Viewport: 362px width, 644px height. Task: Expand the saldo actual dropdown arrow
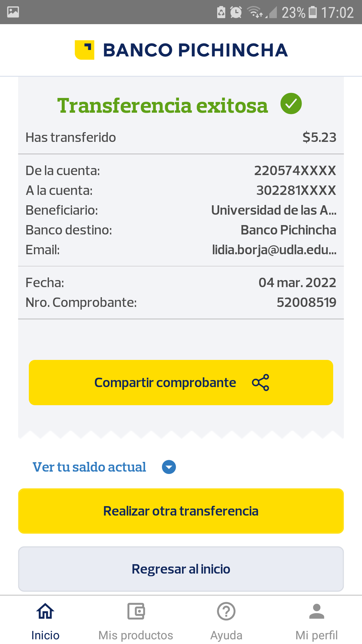169,467
